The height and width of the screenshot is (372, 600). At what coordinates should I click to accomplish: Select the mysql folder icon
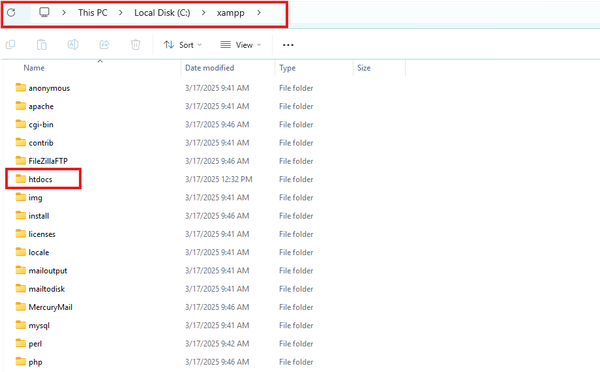[x=21, y=325]
